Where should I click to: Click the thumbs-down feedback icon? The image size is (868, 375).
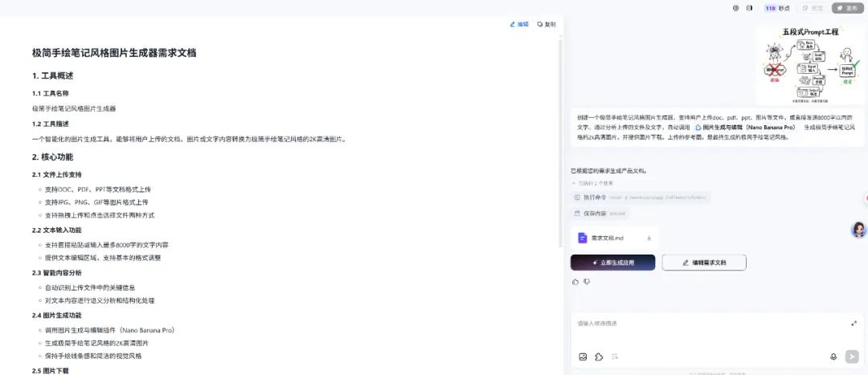pyautogui.click(x=587, y=282)
